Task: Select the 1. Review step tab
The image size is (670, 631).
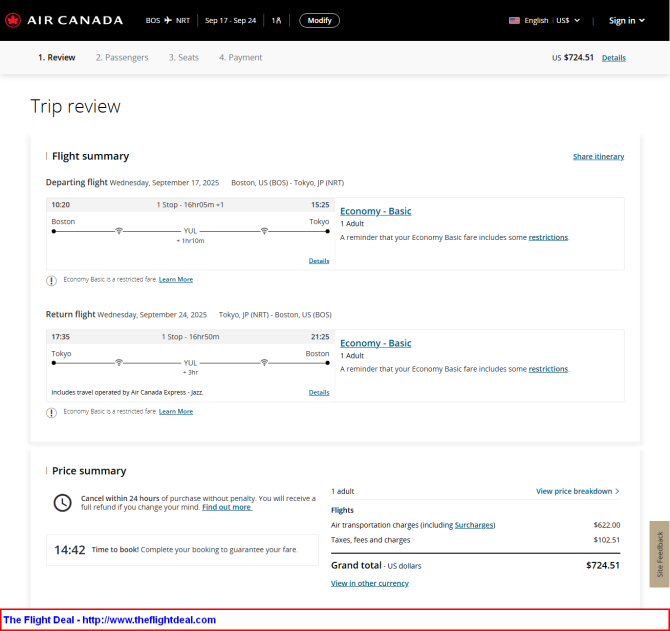Action: click(57, 57)
